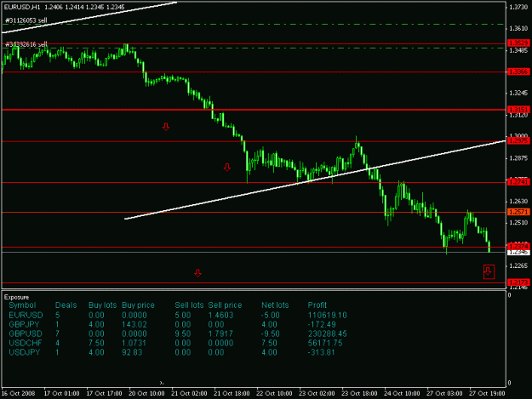
Task: Click the #31126053 sell order label
Action: click(x=26, y=20)
